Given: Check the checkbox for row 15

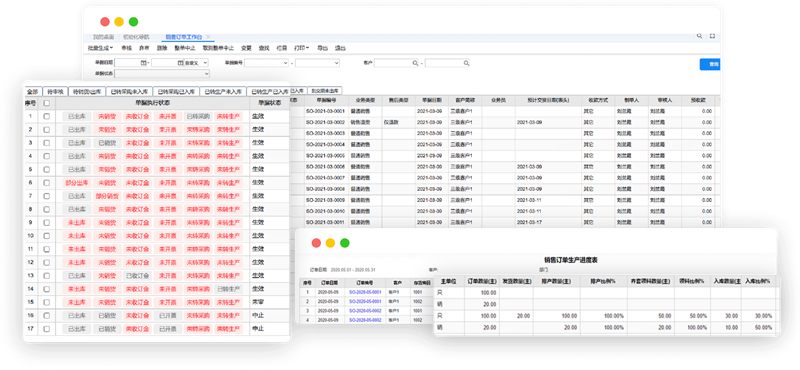Looking at the screenshot, I should coord(46,302).
